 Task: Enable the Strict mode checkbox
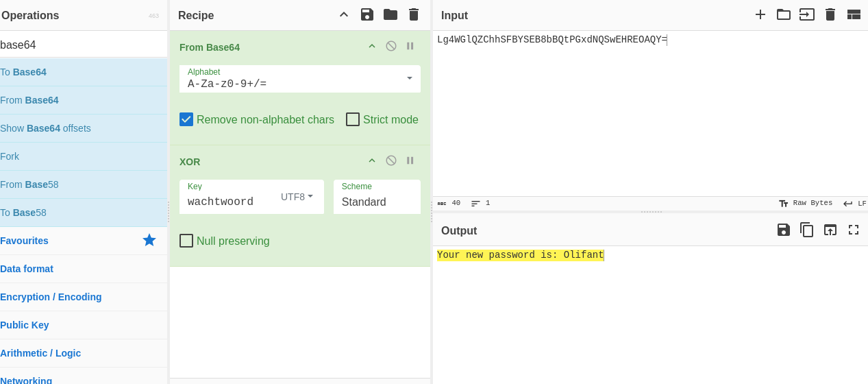tap(353, 119)
